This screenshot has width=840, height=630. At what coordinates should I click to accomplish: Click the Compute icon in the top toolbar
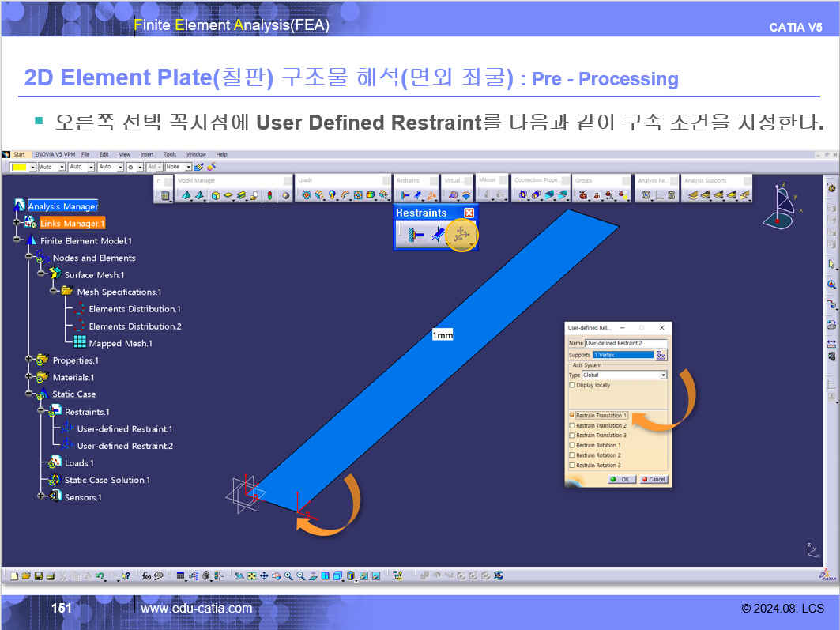click(165, 195)
